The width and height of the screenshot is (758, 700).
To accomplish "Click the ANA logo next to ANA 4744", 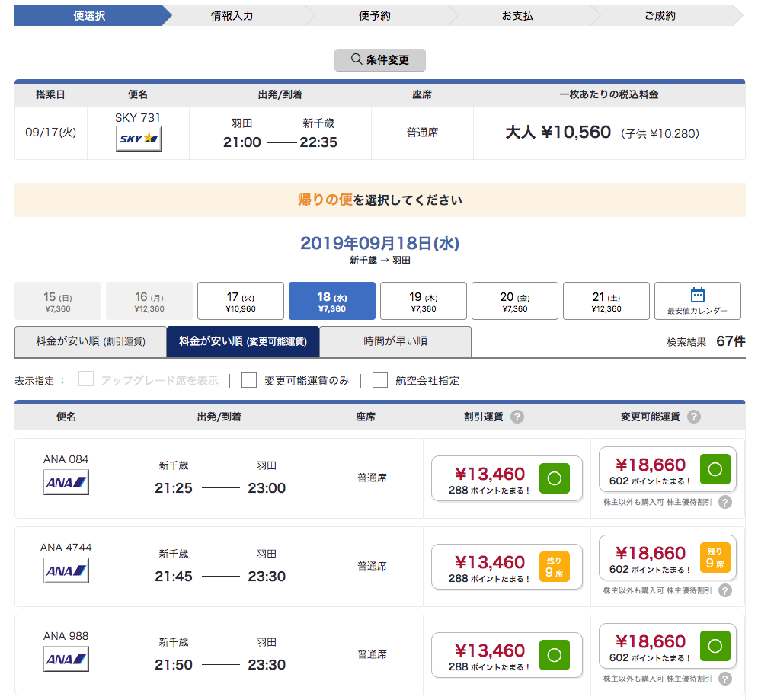I will (66, 570).
